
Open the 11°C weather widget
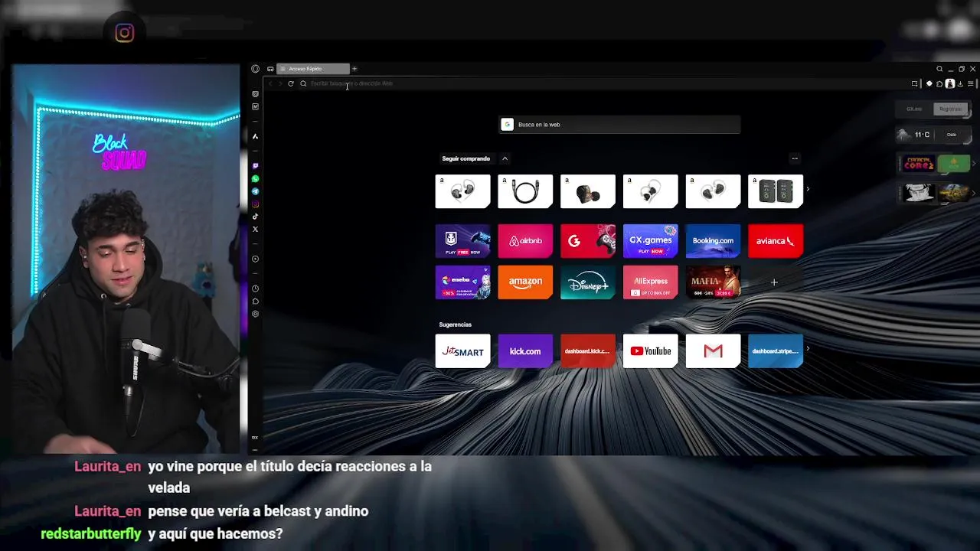pyautogui.click(x=933, y=135)
